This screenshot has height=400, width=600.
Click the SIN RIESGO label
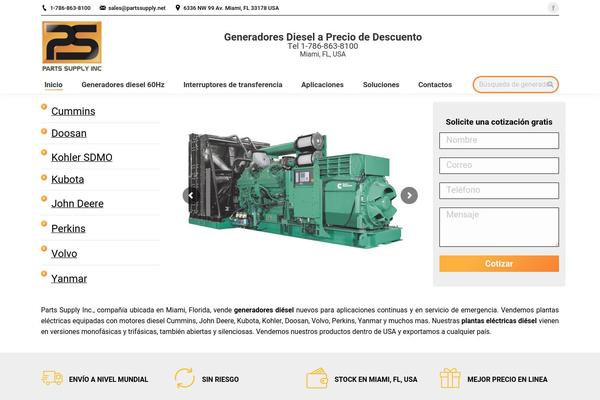click(220, 379)
